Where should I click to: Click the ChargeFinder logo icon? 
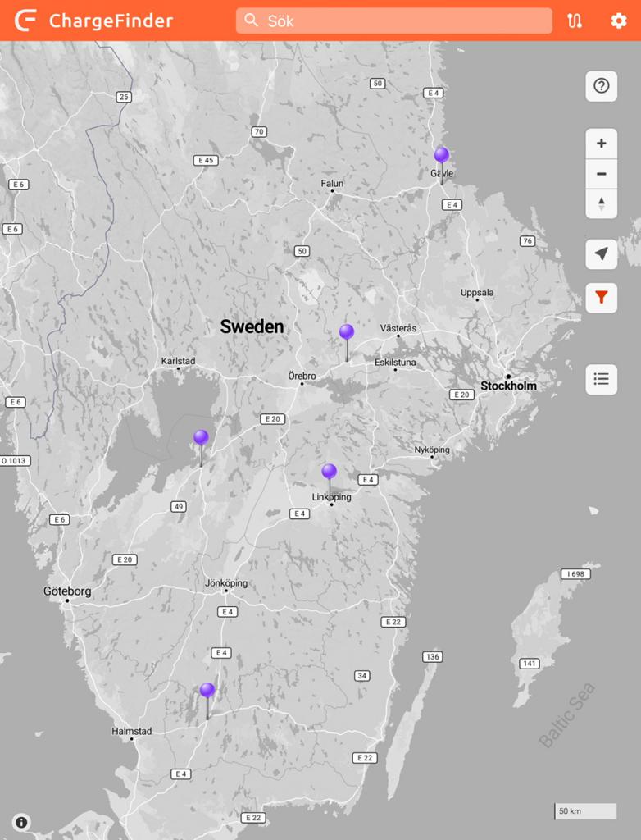point(26,21)
